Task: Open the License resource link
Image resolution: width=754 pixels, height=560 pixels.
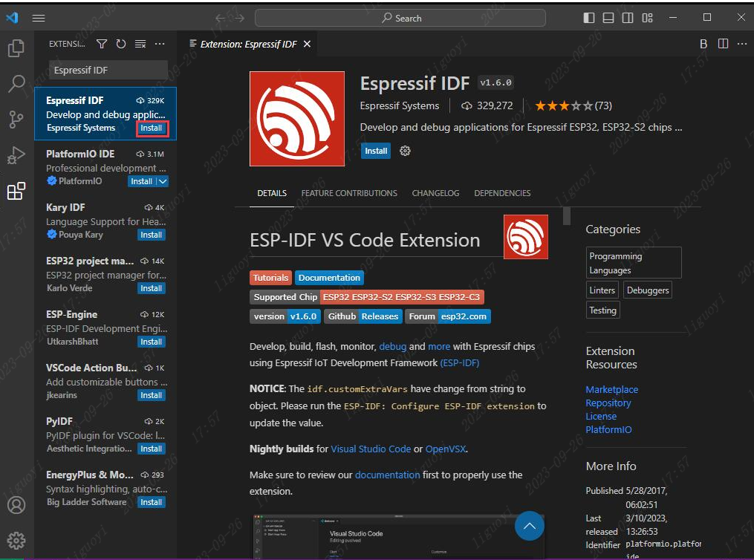Action: [601, 416]
